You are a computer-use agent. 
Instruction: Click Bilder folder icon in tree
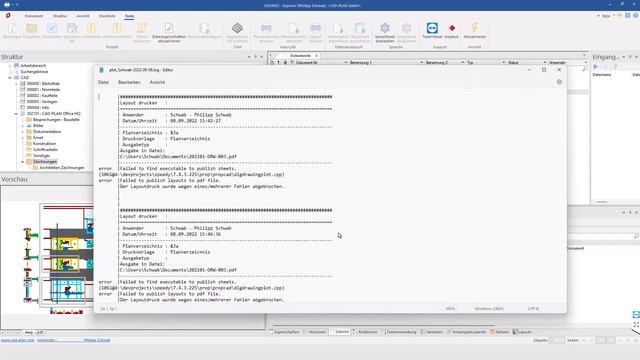tap(29, 126)
